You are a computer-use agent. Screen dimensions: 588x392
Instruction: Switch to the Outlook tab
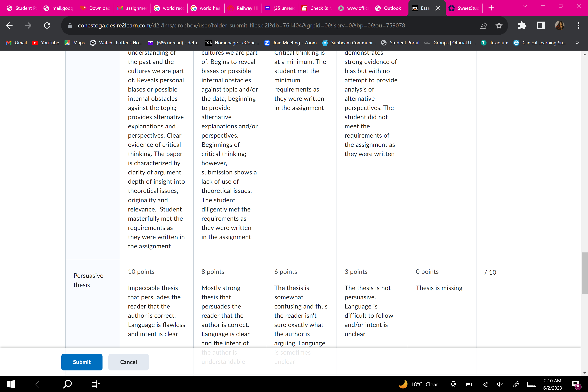coord(389,8)
